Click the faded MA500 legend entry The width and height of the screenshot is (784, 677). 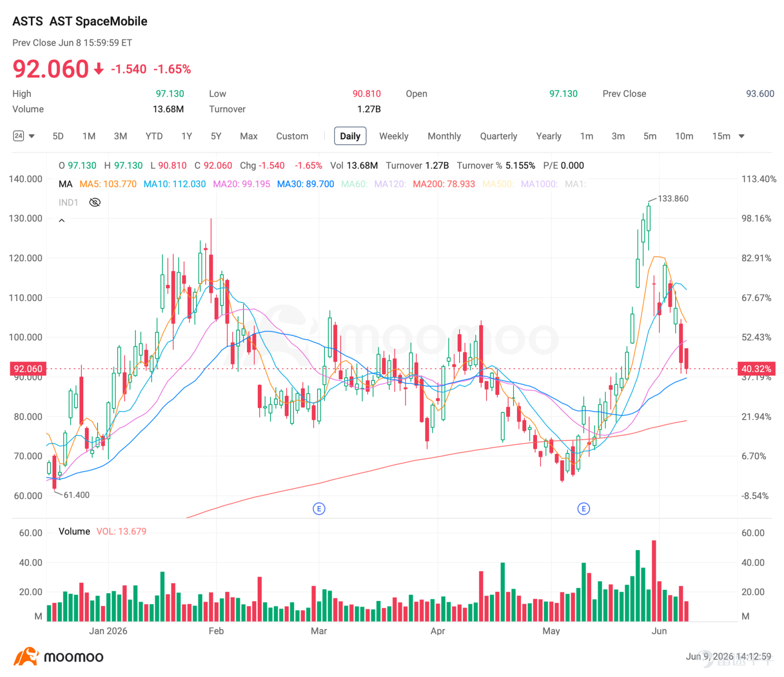click(x=498, y=184)
